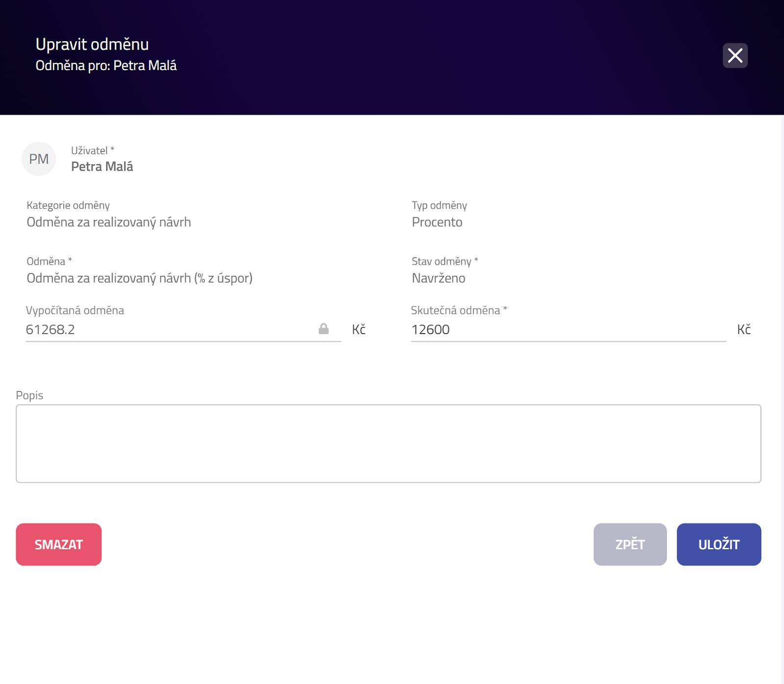Open the Stav odměny dropdown showing Navrženo
This screenshot has height=684, width=784.
coord(439,278)
